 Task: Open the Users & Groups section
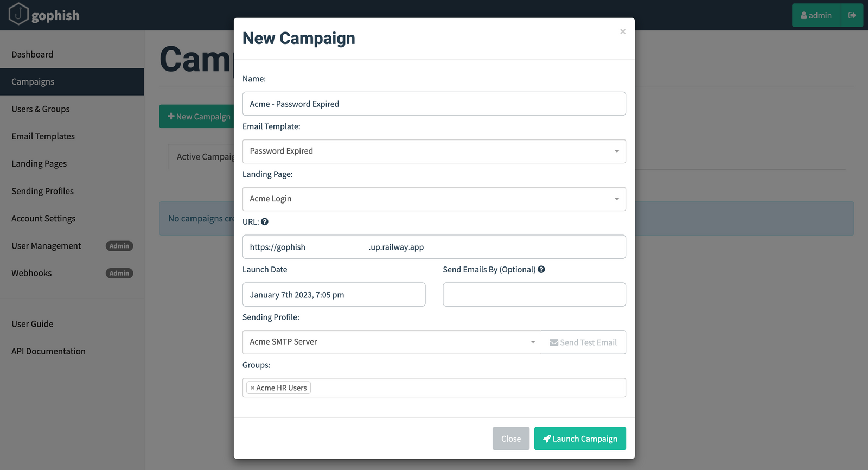40,109
